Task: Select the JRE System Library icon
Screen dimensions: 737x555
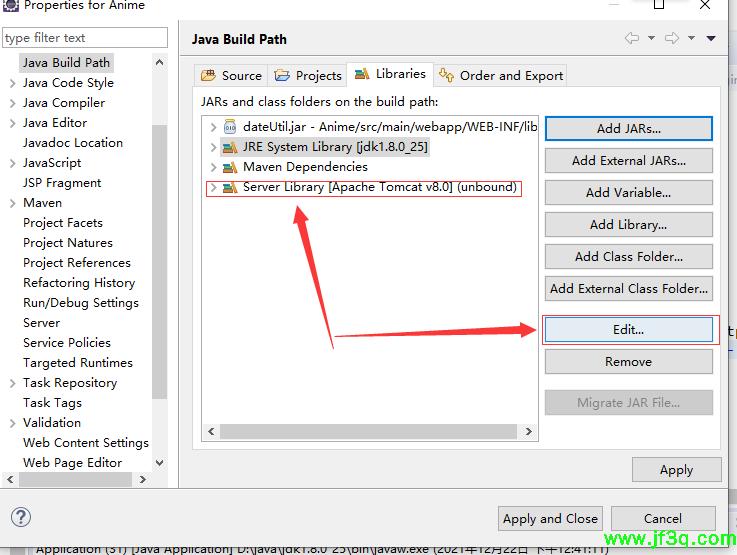Action: point(230,147)
